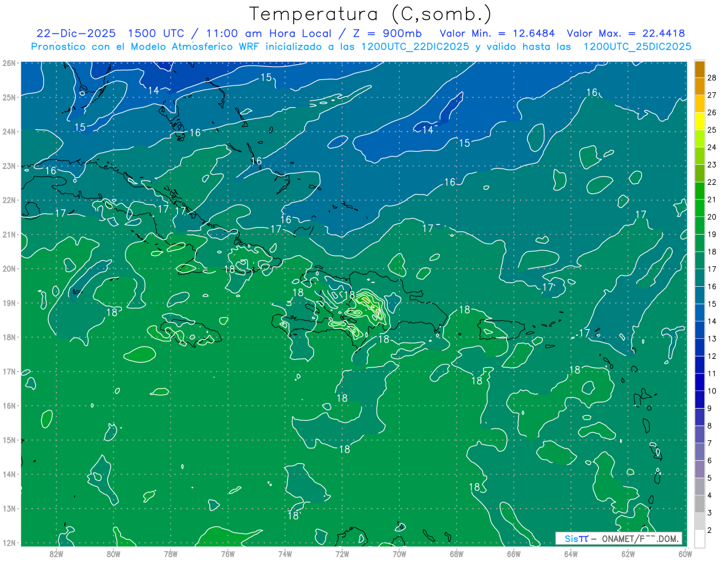This screenshot has width=728, height=562.
Task: Click the legend value 14
Action: pyautogui.click(x=712, y=321)
